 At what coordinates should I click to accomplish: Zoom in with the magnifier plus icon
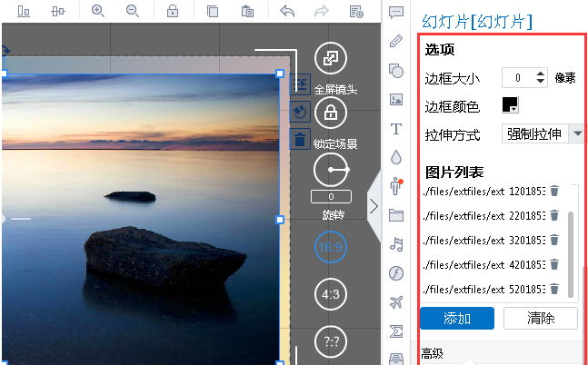click(98, 11)
